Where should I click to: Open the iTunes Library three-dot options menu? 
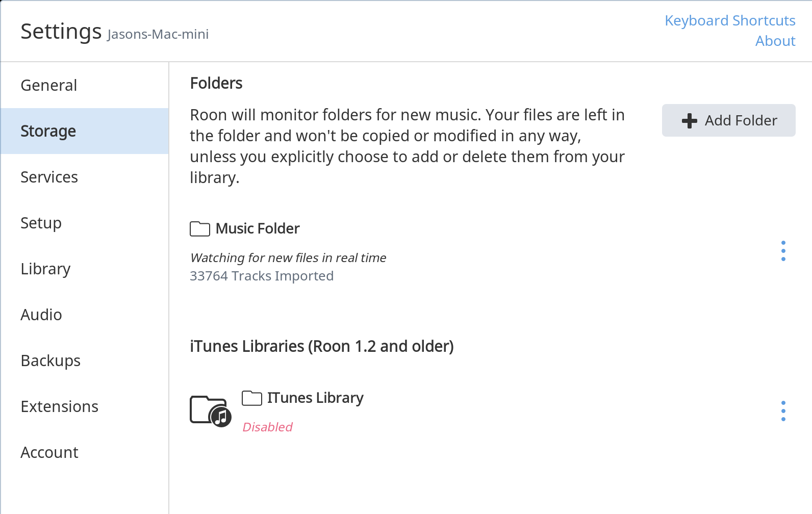point(783,411)
